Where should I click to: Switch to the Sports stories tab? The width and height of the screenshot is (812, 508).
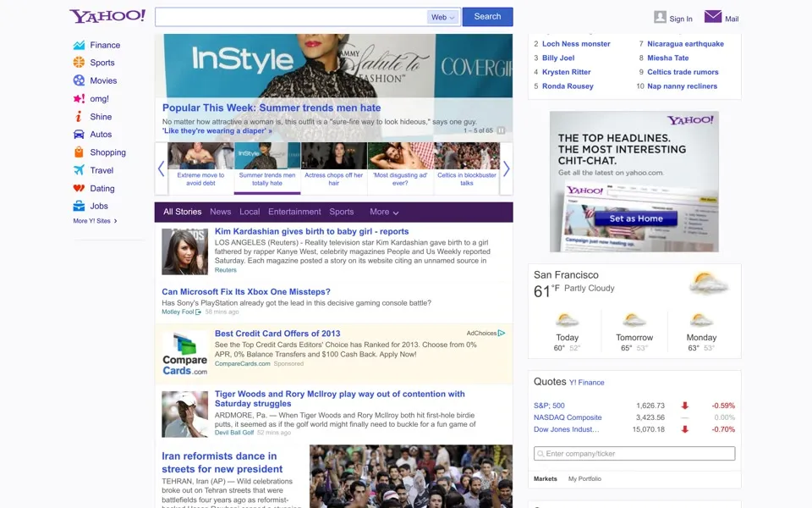coord(341,212)
